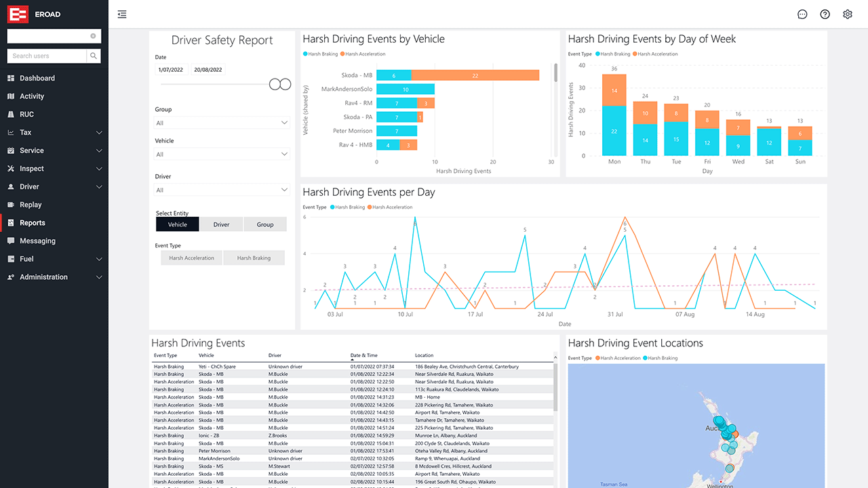The width and height of the screenshot is (868, 488).
Task: Expand the Driver submenu chevron
Action: click(100, 187)
